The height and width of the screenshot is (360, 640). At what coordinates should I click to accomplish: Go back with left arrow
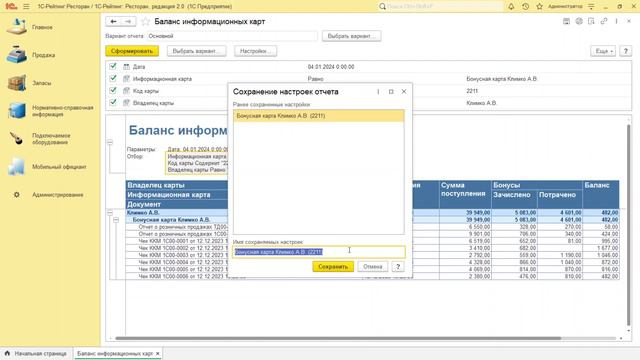point(113,22)
